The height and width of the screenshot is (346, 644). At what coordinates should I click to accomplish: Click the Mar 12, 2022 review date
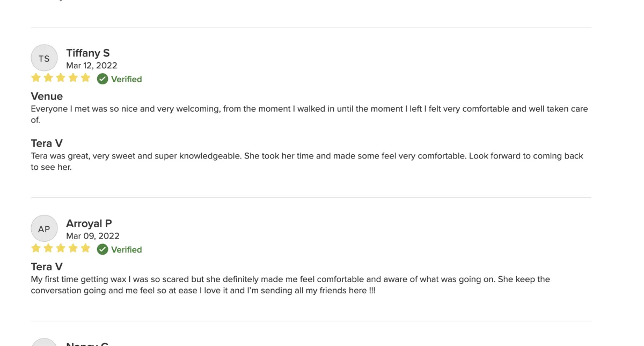(92, 66)
